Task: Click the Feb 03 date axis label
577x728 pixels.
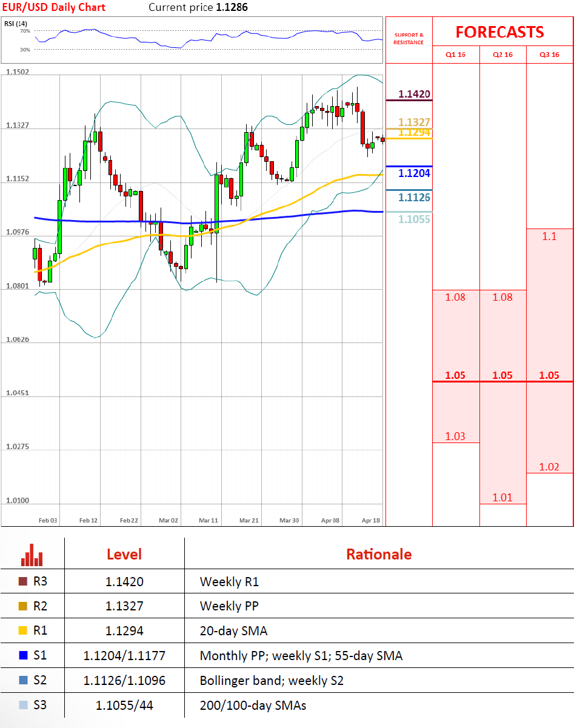Action: click(48, 520)
